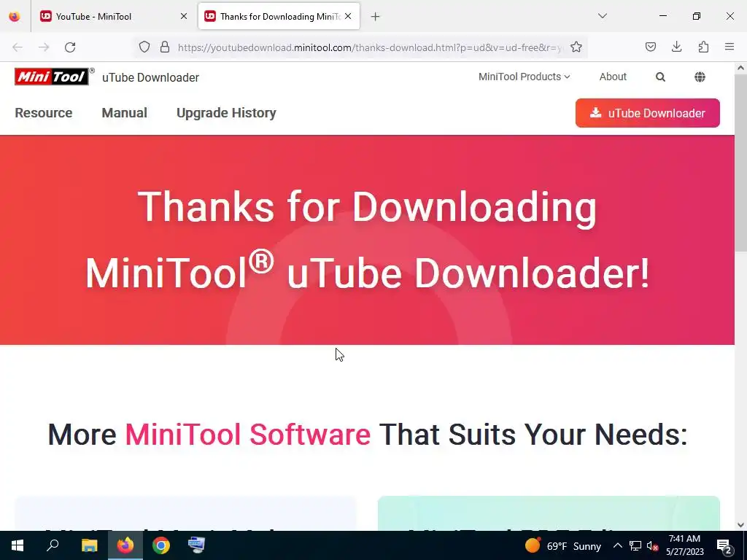Open weather widget showing 69°F Sunny
Viewport: 747px width, 560px height.
[x=563, y=545]
